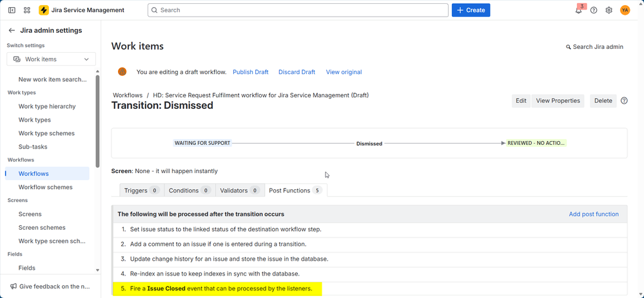This screenshot has width=644, height=298.
Task: Select the Post Functions tab
Action: pyautogui.click(x=296, y=191)
